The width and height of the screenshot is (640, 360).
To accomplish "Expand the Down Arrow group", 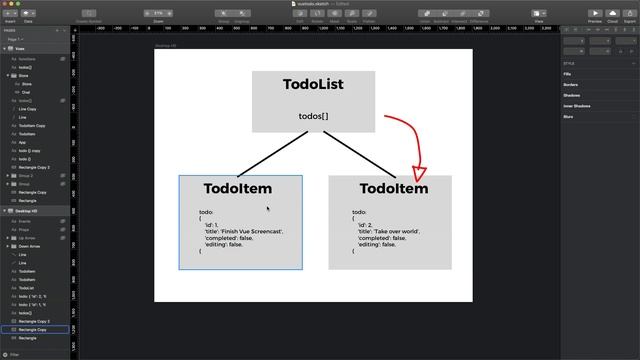I will pos(8,246).
